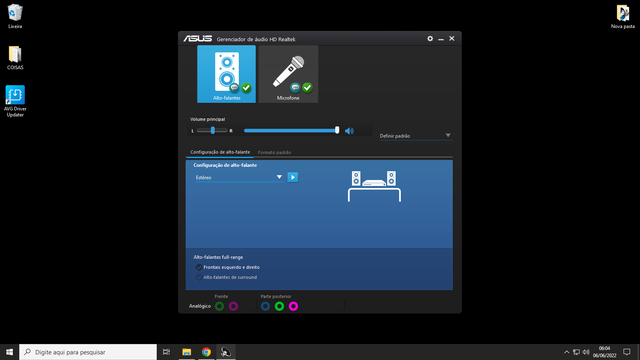The image size is (640, 360).
Task: Open the network tray icon
Action: pos(576,352)
